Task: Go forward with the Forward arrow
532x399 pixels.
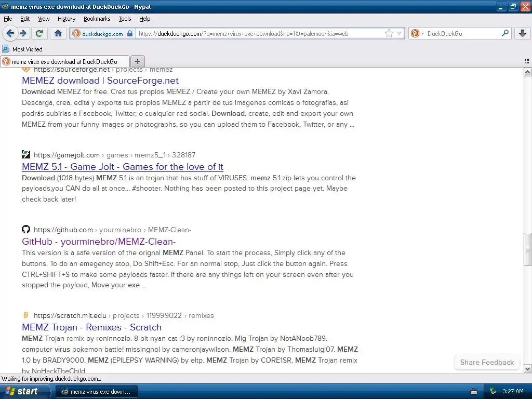Action: [x=23, y=33]
